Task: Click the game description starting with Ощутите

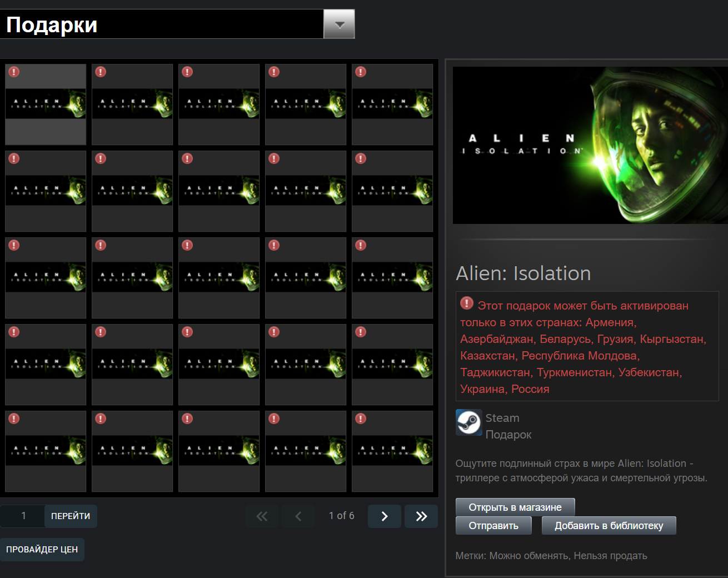Action: click(581, 471)
